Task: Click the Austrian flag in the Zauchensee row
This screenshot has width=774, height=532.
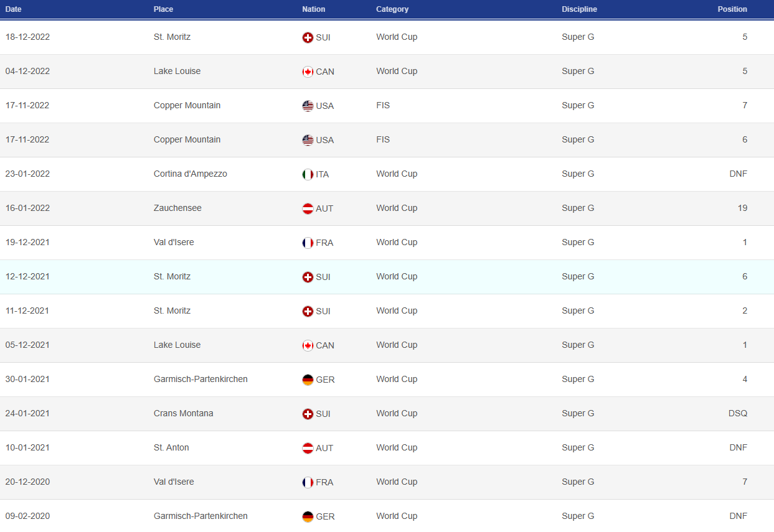Action: [308, 208]
